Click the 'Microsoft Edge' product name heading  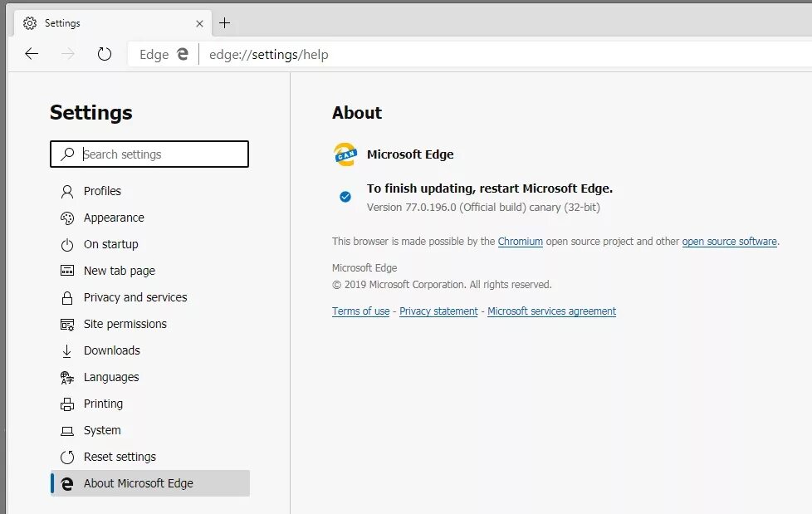(410, 154)
